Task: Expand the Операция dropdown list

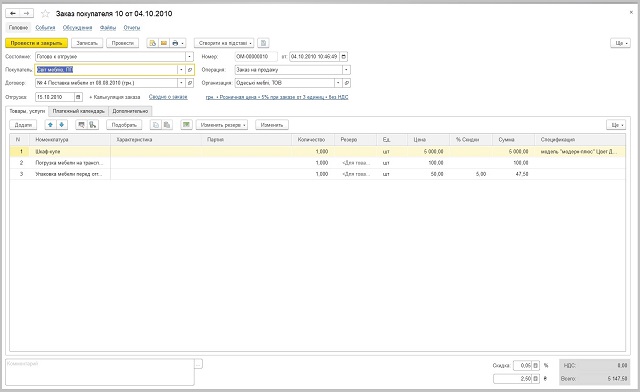Action: pyautogui.click(x=346, y=70)
